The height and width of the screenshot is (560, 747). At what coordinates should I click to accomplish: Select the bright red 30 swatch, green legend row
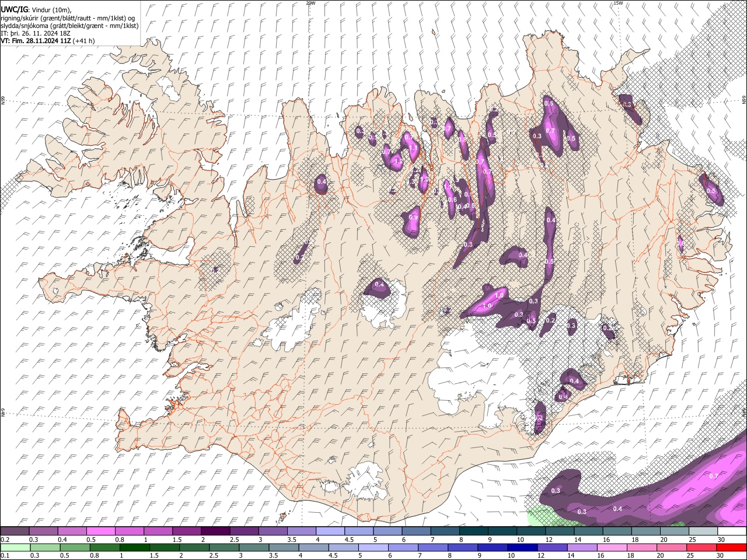tap(731, 547)
